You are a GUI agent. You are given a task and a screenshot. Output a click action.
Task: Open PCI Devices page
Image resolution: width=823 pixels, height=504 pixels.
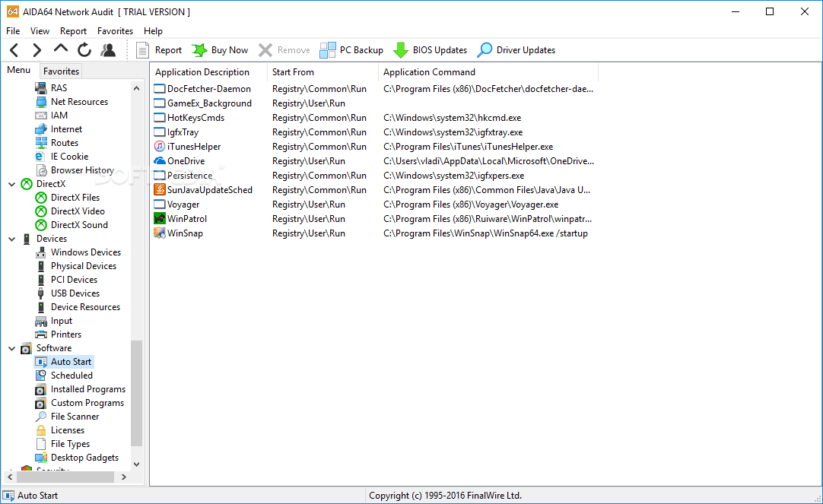click(74, 280)
